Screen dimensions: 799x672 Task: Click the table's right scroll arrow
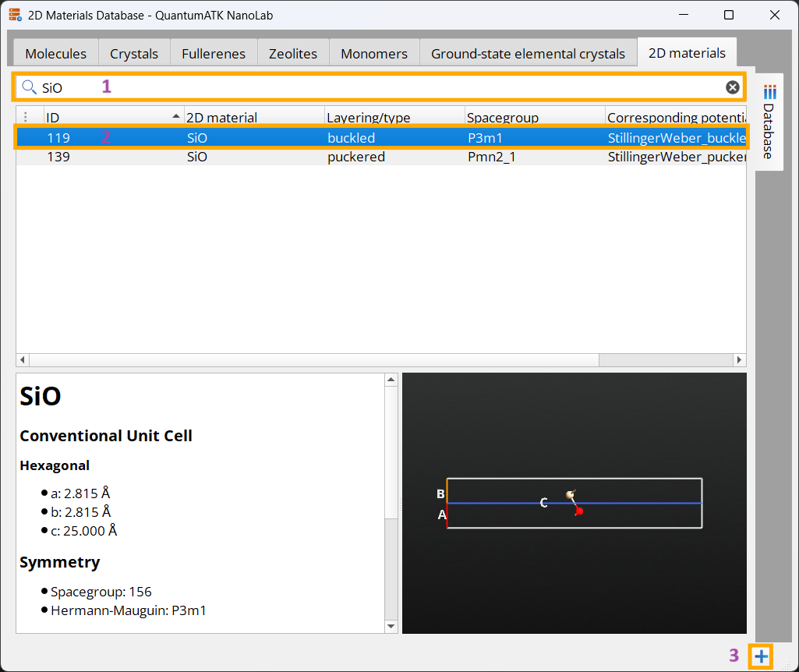coord(740,359)
